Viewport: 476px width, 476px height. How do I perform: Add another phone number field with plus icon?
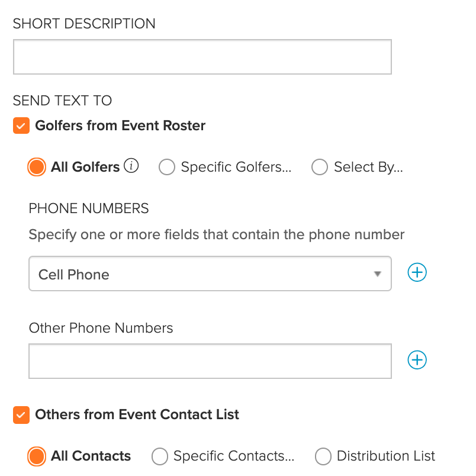tap(417, 272)
